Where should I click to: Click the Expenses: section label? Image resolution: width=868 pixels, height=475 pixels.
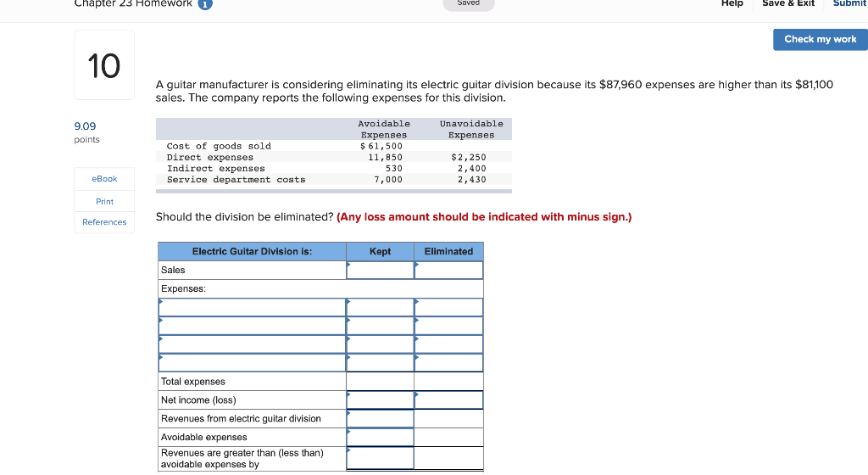click(183, 288)
